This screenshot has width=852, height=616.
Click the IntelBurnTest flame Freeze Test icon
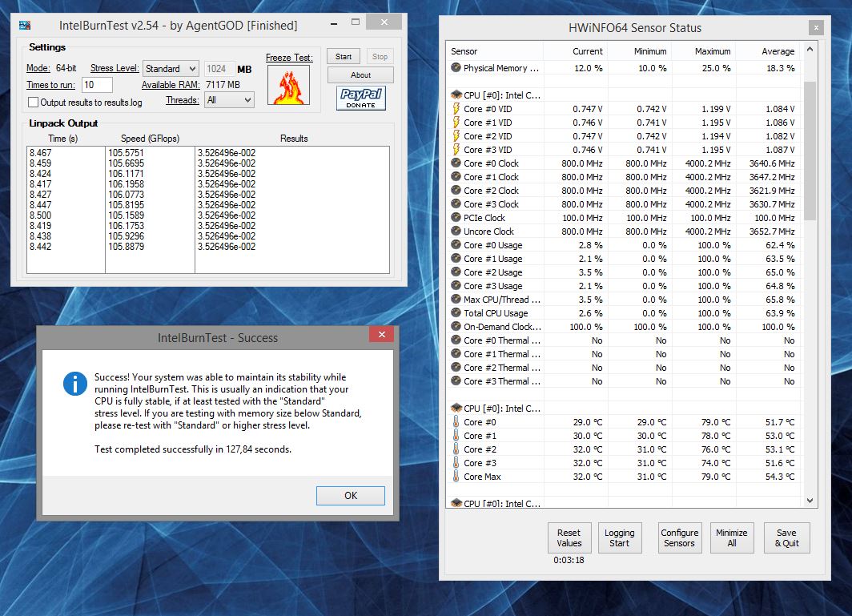pos(288,86)
